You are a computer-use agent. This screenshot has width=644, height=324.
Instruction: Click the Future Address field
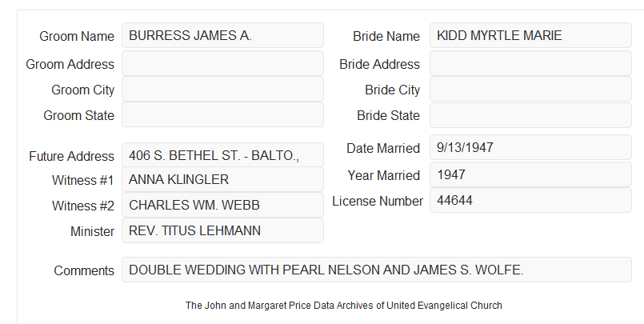[x=222, y=155]
